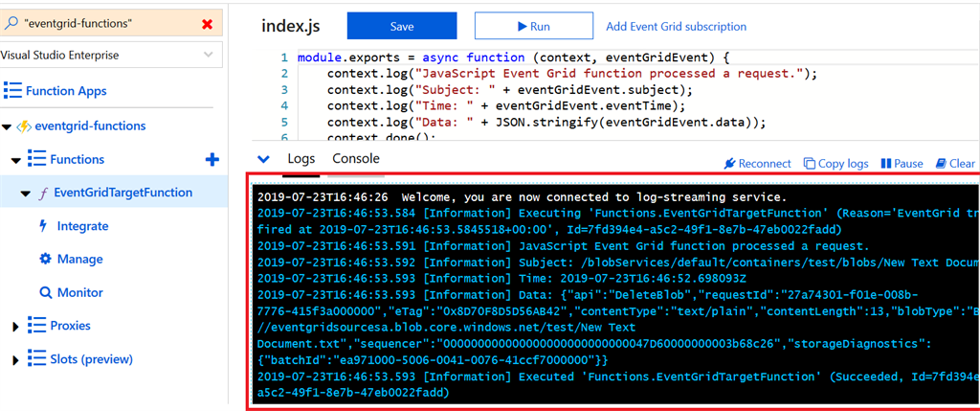Screen dimensions: 980x411
Task: Collapse the eventgrid-functions app node
Action: 7,126
